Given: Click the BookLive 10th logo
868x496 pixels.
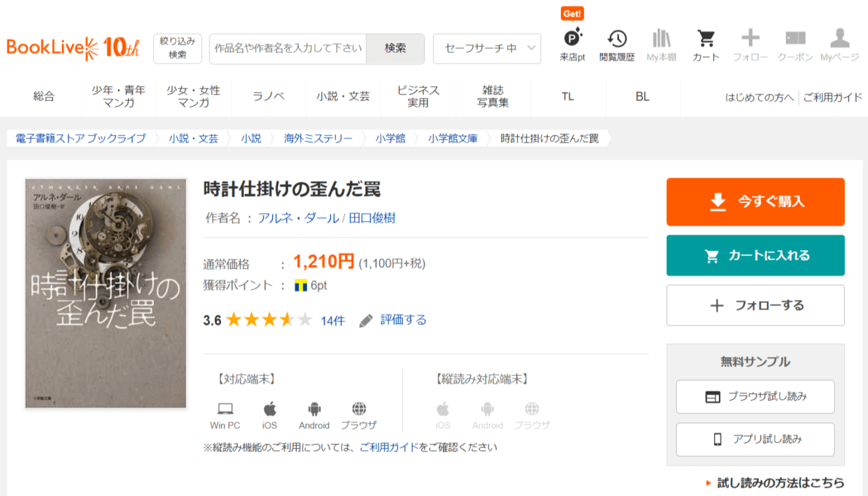Looking at the screenshot, I should pos(73,48).
